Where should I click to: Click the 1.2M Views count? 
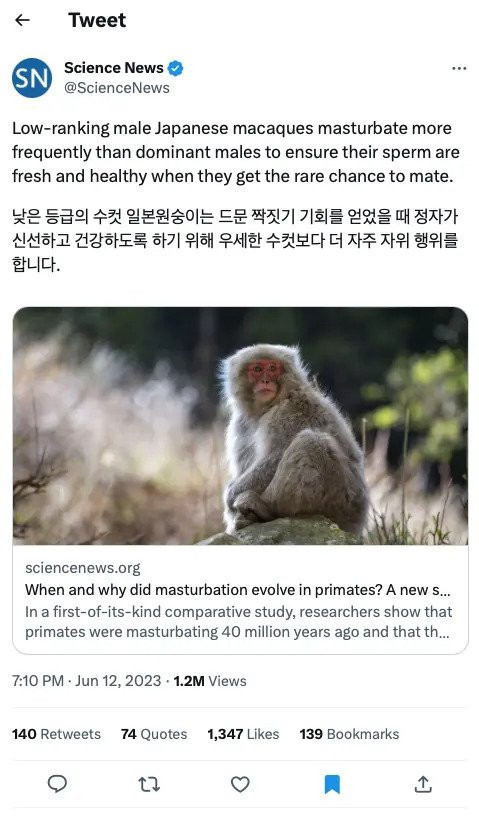click(210, 681)
